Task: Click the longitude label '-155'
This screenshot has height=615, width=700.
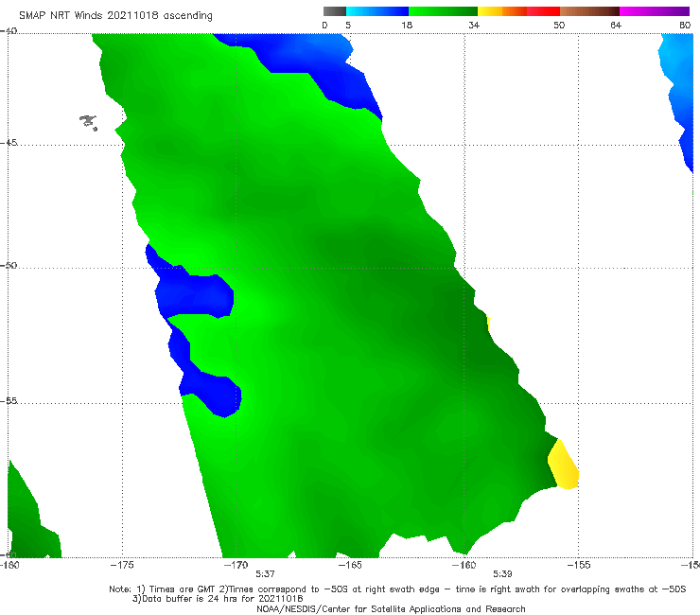Action: coord(579,565)
